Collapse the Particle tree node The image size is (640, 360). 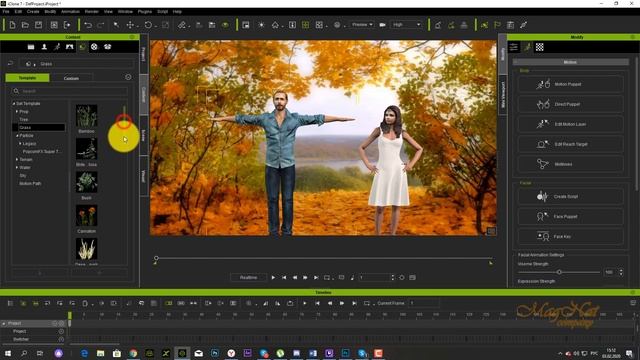[x=17, y=136]
